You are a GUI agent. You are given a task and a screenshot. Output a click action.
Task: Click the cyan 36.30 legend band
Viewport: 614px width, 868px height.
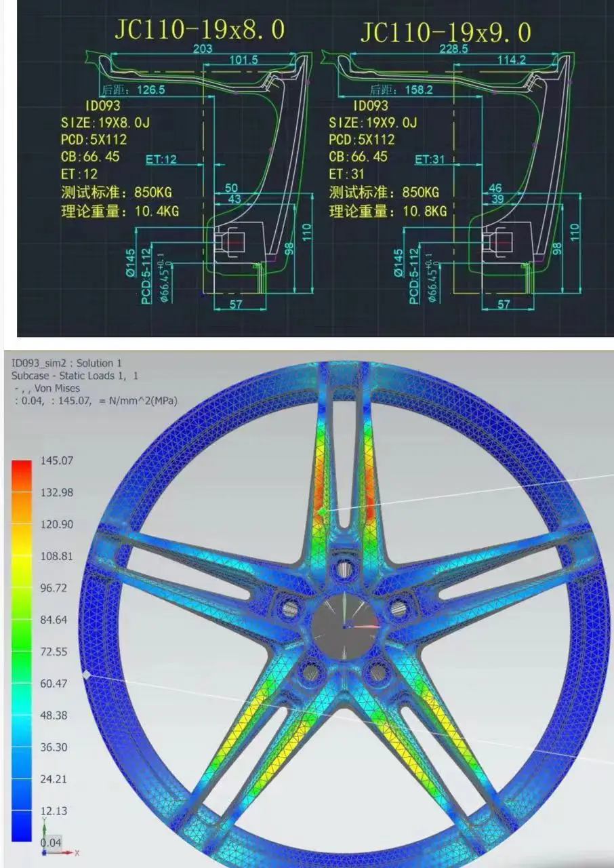coord(20,739)
